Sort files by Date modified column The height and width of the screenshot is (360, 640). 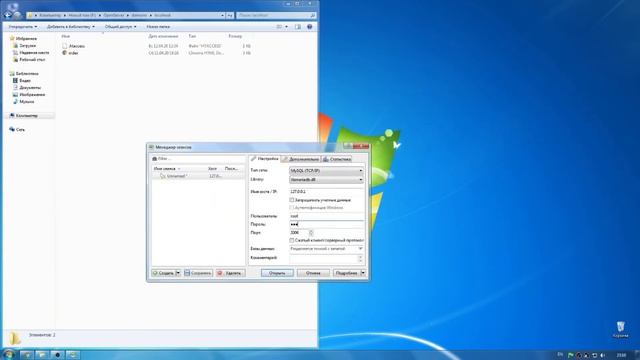click(x=163, y=36)
